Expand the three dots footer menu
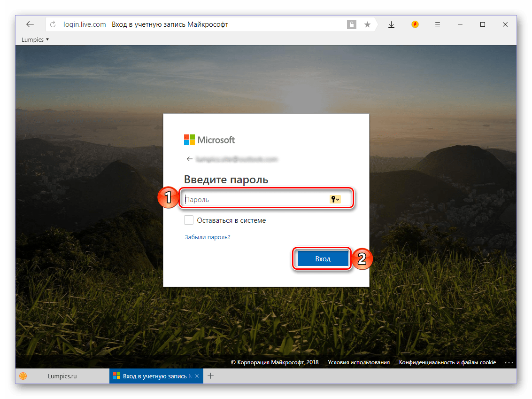532x399 pixels. pos(509,362)
